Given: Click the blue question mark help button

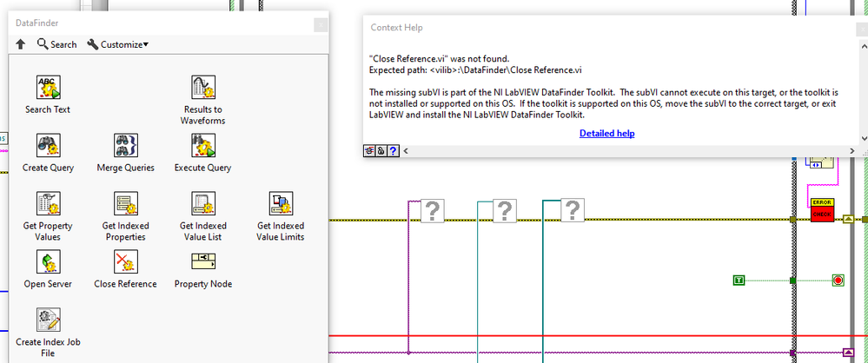Looking at the screenshot, I should click(393, 150).
